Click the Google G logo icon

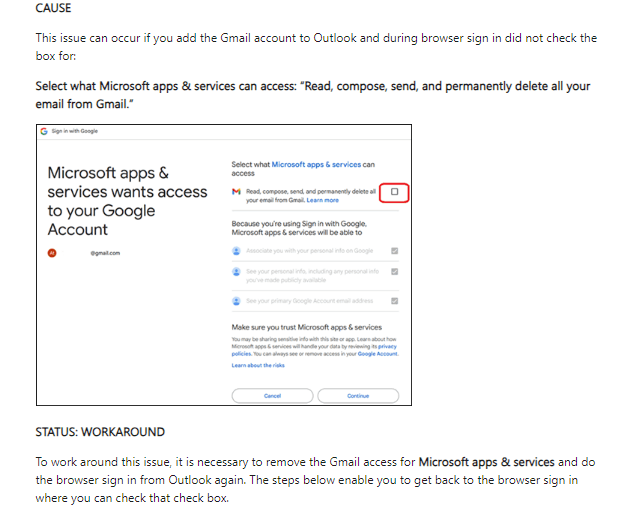44,131
